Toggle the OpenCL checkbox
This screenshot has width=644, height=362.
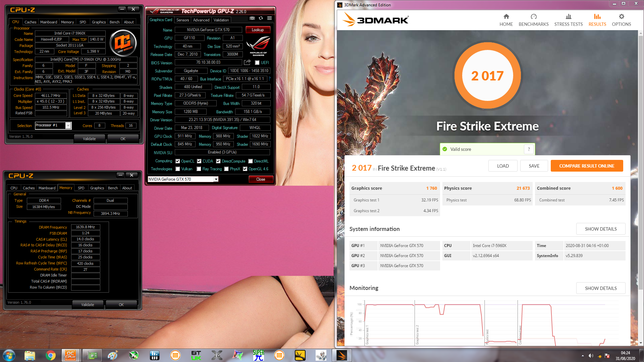pos(178,161)
